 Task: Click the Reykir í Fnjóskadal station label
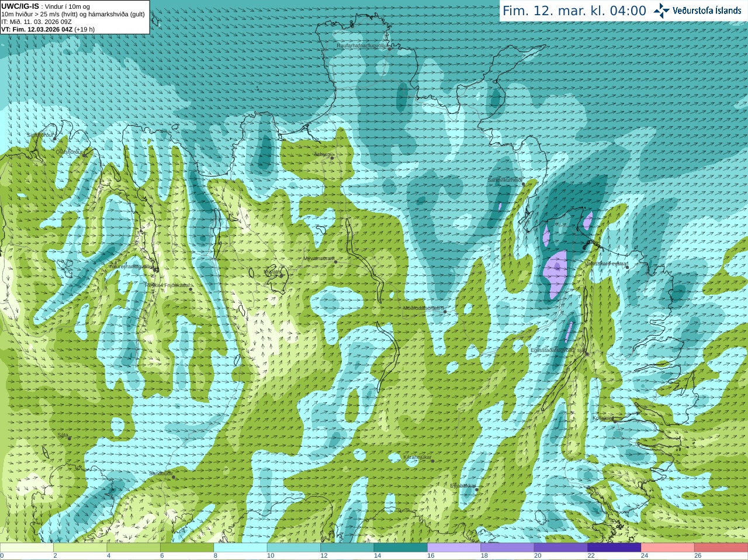(x=167, y=285)
